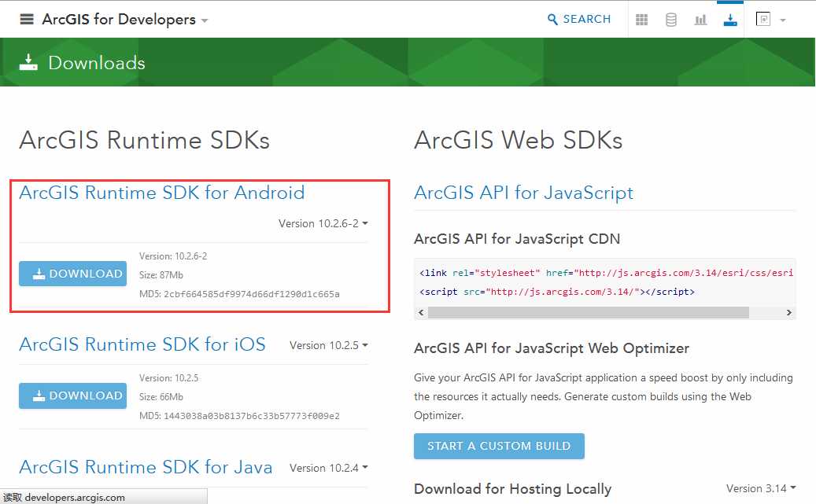Click the code box left scroll arrow
The image size is (816, 504).
[x=421, y=313]
